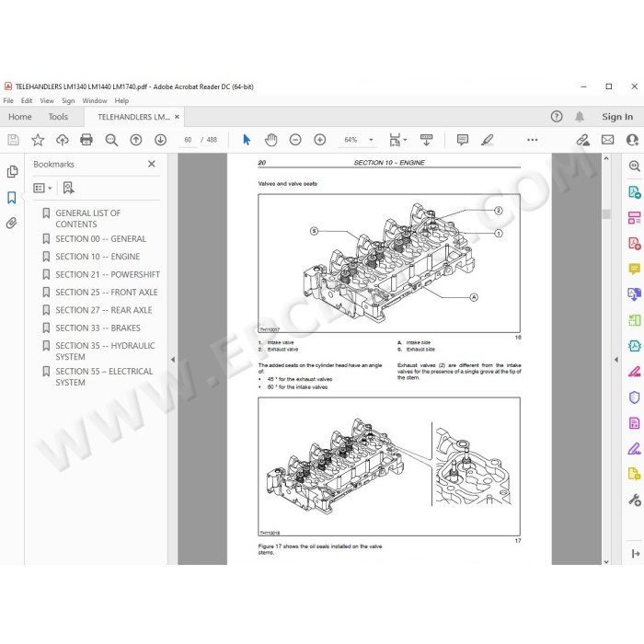Viewport: 644px width, 644px height.
Task: Collapse the left navigation pane arrow
Action: click(x=173, y=360)
